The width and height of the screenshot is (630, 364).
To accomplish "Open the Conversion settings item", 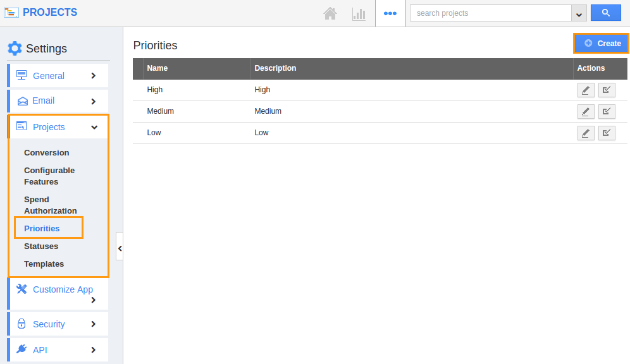I will [x=47, y=153].
